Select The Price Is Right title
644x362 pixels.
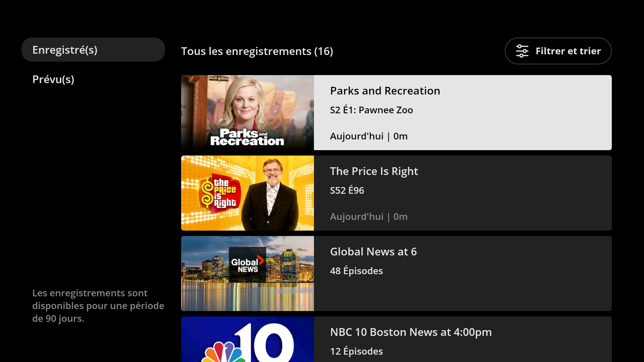tap(374, 171)
